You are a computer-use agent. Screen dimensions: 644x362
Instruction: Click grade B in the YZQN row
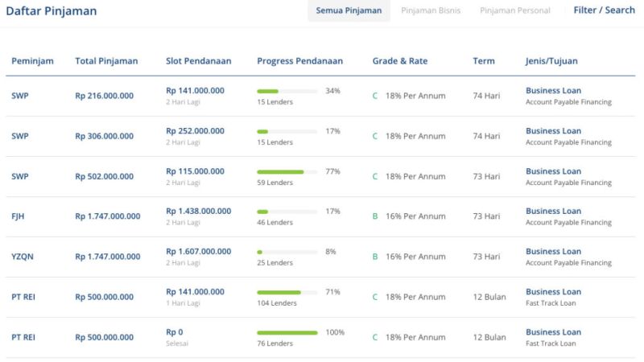tap(375, 257)
